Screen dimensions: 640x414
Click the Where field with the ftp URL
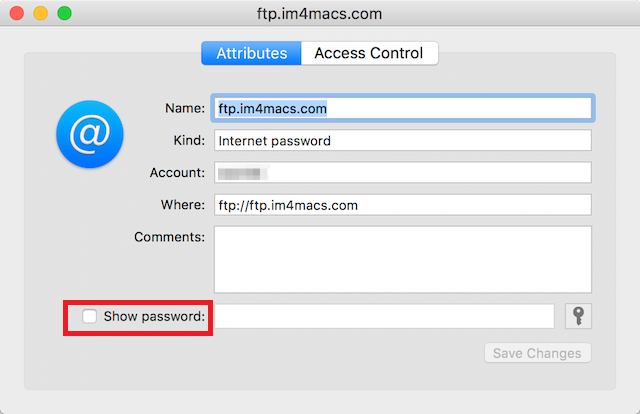point(402,206)
